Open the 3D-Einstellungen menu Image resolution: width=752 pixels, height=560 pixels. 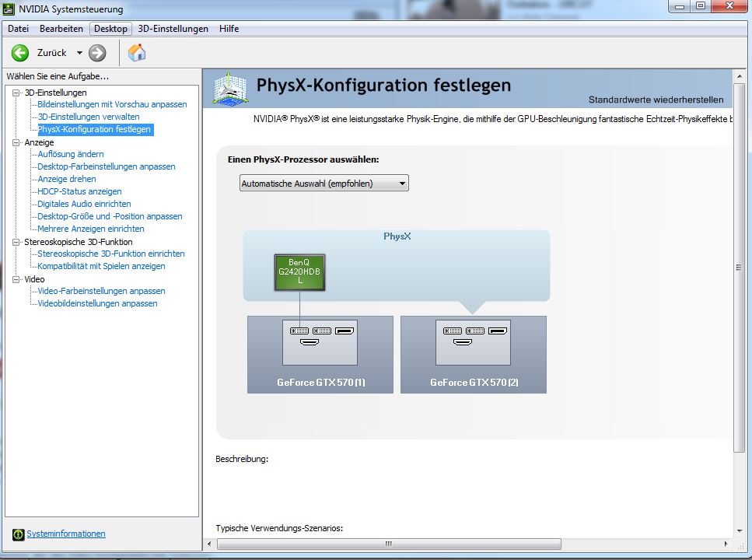(x=173, y=29)
